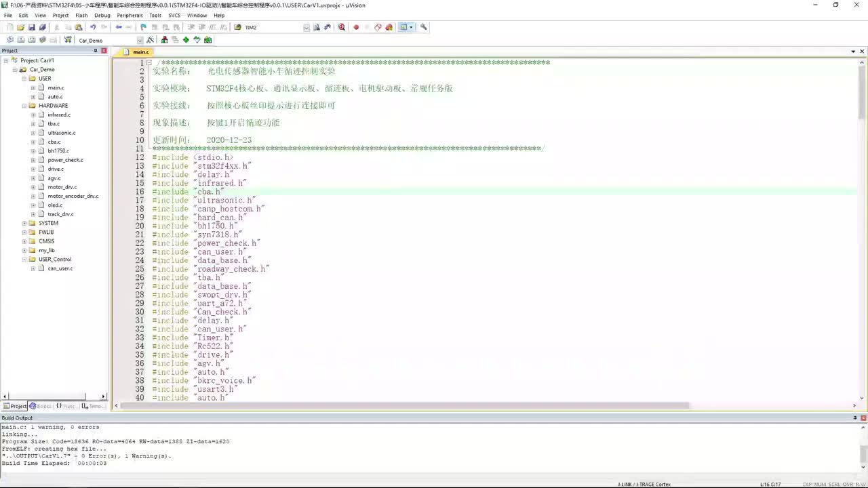868x488 pixels.
Task: Paste from clipboard using the Paste icon
Action: tap(79, 27)
